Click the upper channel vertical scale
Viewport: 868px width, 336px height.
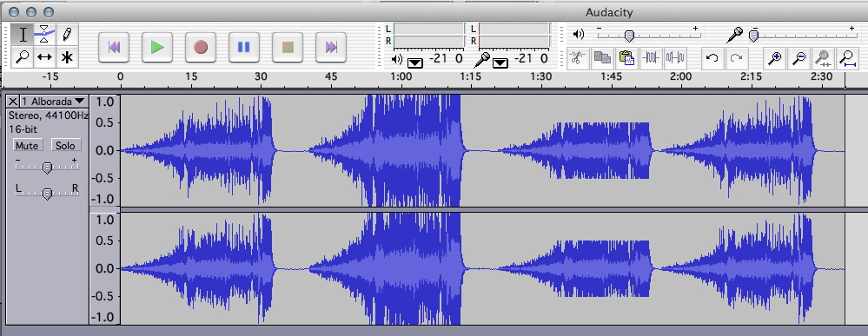click(104, 150)
